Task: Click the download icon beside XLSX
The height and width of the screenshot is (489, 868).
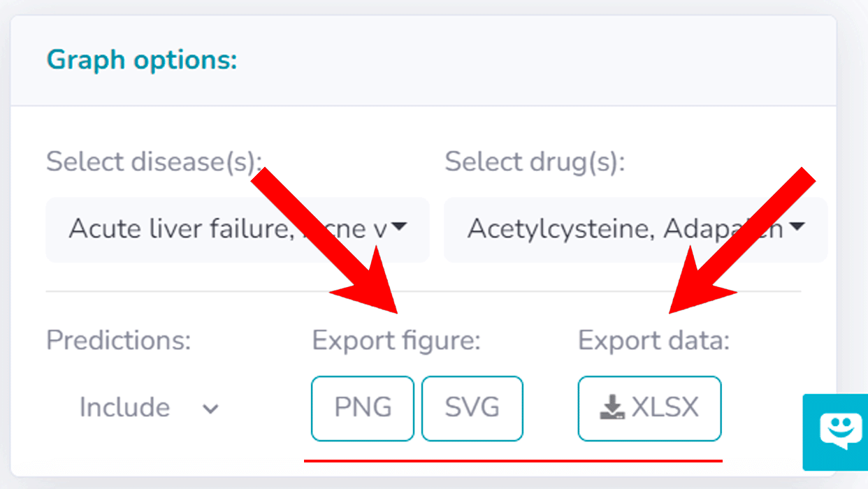Action: 612,408
